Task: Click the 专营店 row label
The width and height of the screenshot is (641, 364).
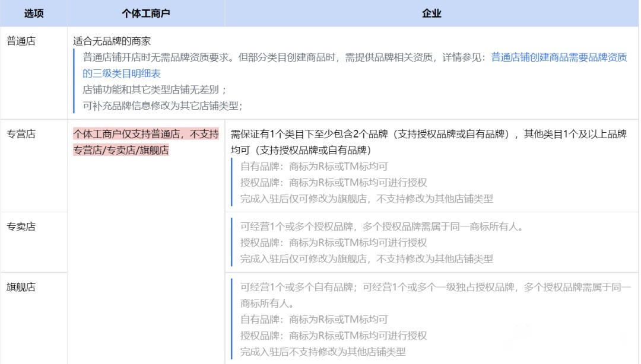Action: (21, 134)
